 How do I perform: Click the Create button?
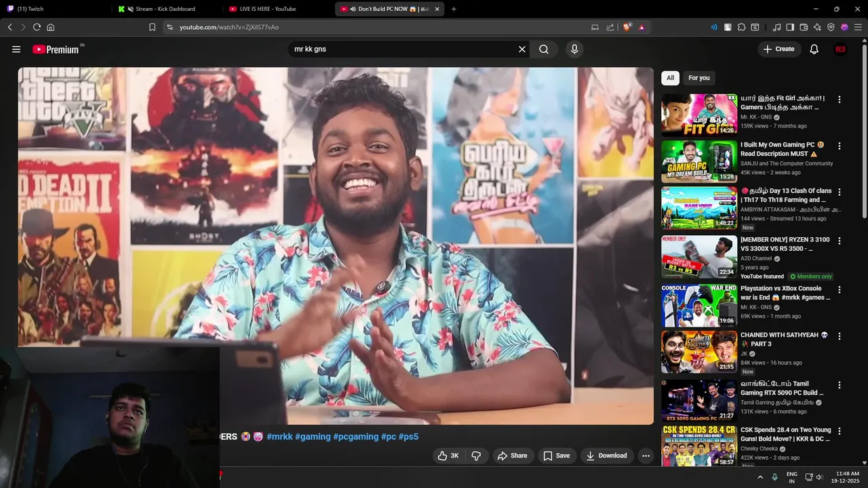tap(779, 49)
